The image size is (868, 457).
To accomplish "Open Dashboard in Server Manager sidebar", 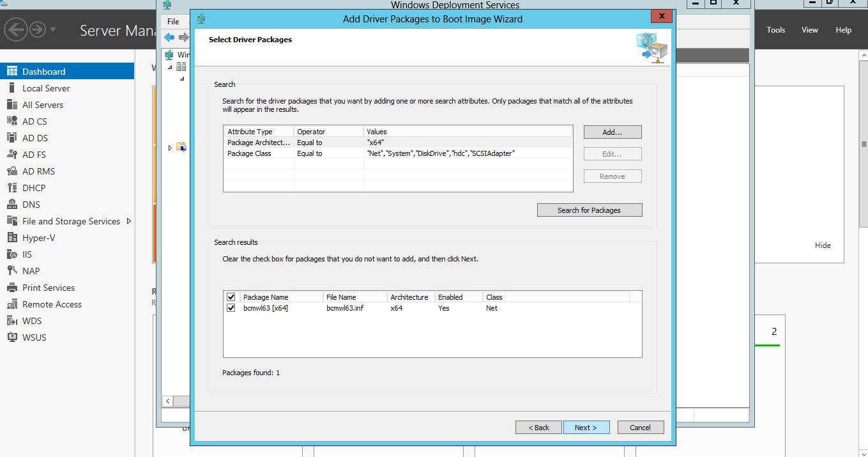I will (x=67, y=72).
